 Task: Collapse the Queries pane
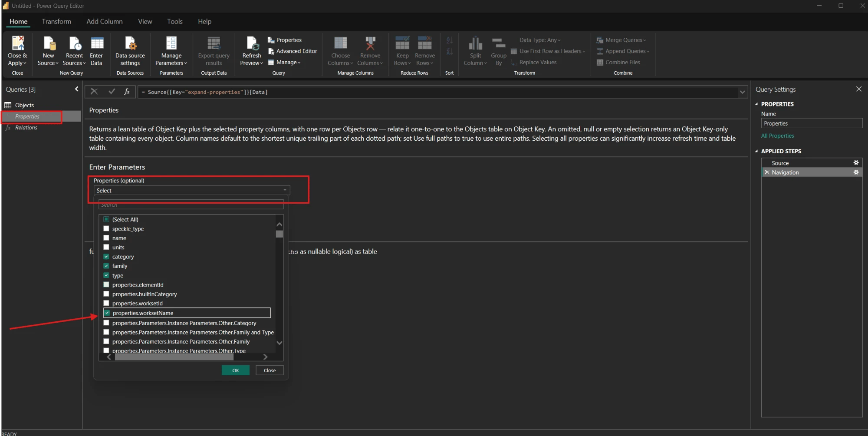pyautogui.click(x=76, y=89)
